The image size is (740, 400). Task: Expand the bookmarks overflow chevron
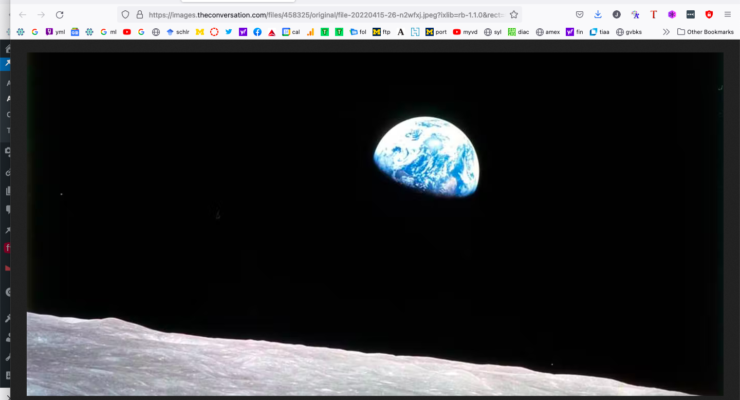coord(666,32)
